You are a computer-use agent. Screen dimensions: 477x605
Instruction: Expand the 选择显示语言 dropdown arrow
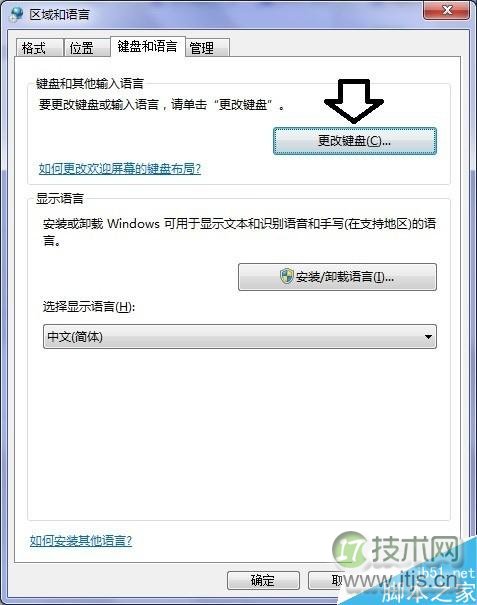coord(428,336)
